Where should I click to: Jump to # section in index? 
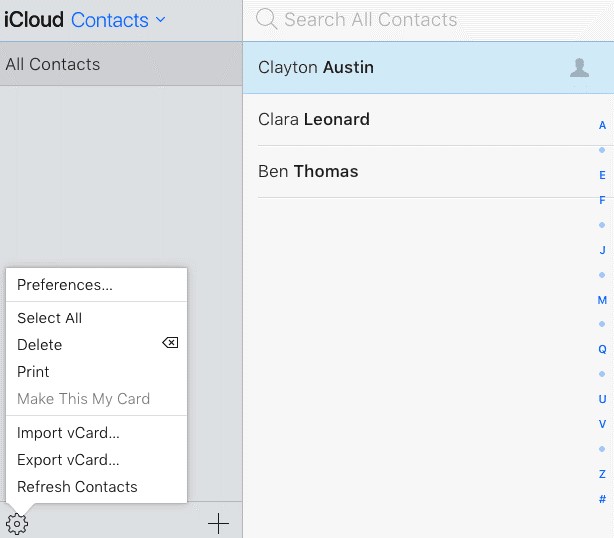pos(602,499)
